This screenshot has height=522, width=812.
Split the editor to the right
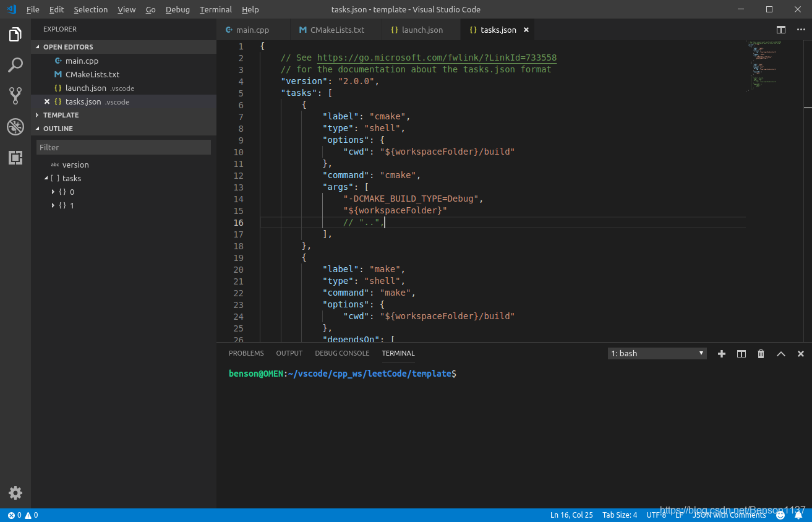coord(781,30)
